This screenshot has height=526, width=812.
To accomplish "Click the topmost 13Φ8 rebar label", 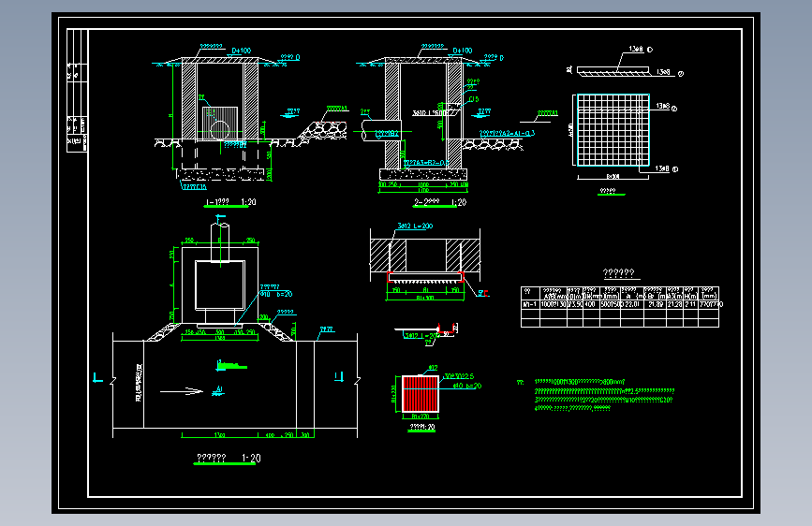I will pos(637,50).
